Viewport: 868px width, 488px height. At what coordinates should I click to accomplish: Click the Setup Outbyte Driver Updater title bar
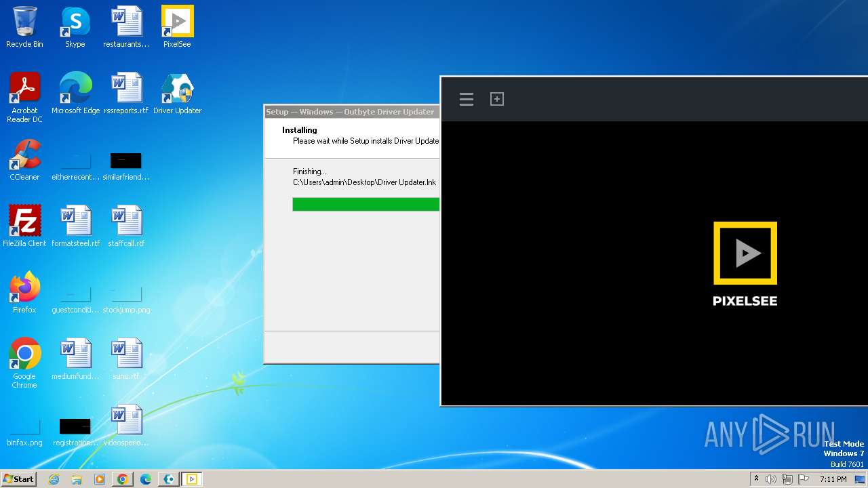pyautogui.click(x=352, y=112)
